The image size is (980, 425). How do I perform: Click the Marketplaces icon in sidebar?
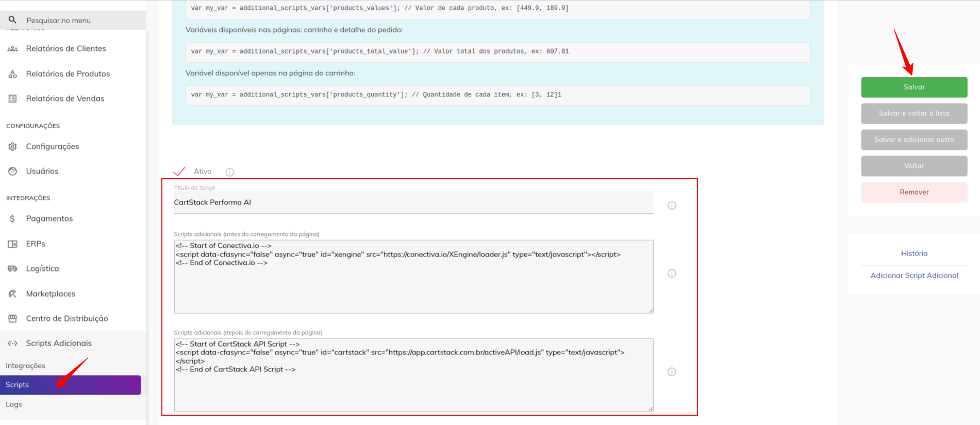12,294
